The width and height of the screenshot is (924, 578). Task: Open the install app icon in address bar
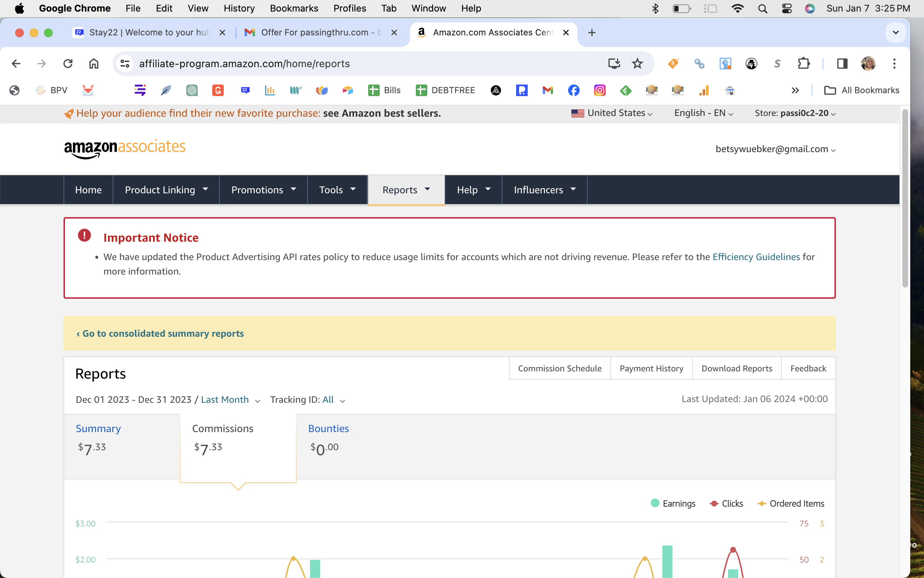pyautogui.click(x=614, y=64)
